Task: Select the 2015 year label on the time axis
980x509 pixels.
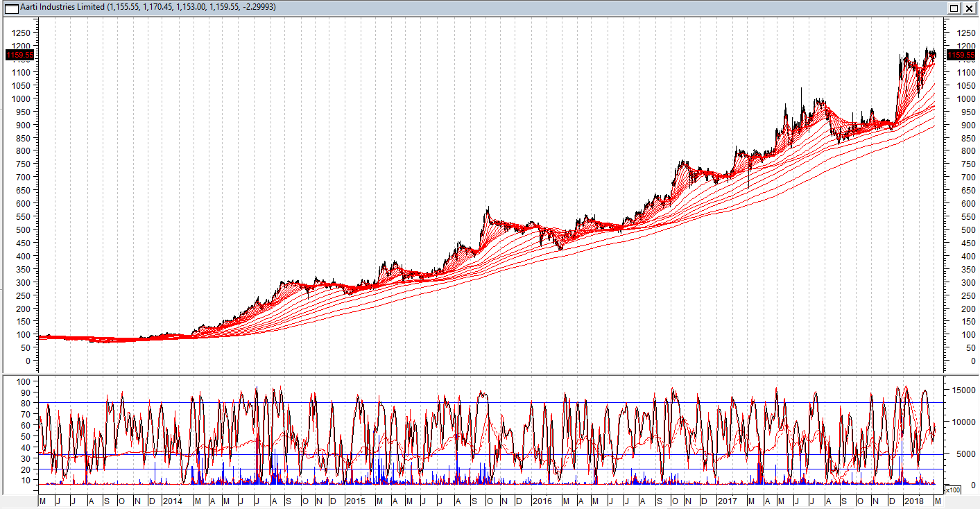Action: tap(356, 501)
